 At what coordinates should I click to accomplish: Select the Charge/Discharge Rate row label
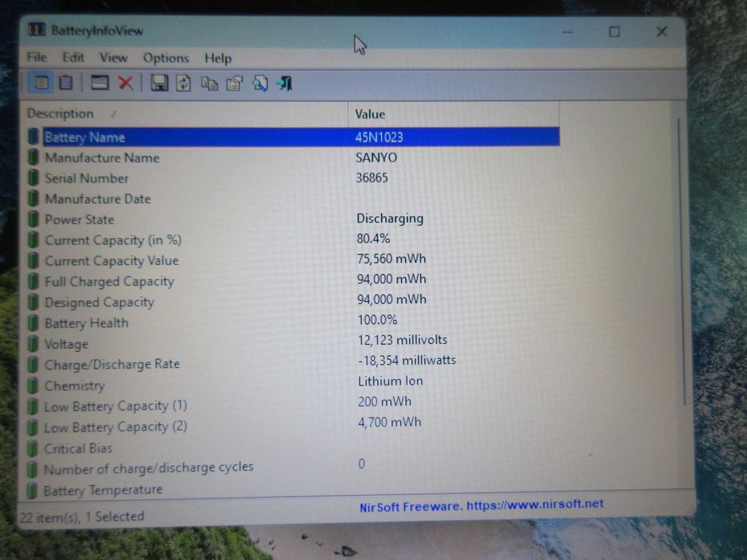pyautogui.click(x=112, y=364)
